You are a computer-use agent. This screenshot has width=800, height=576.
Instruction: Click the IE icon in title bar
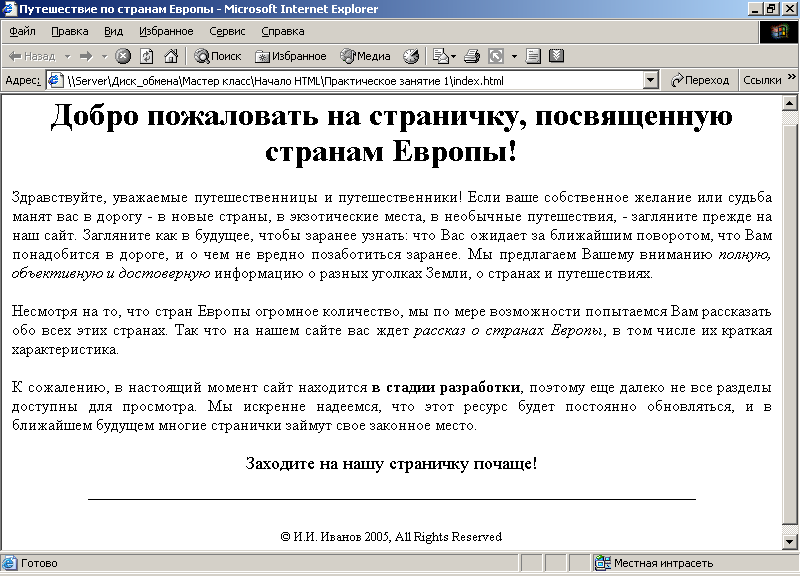click(x=9, y=9)
